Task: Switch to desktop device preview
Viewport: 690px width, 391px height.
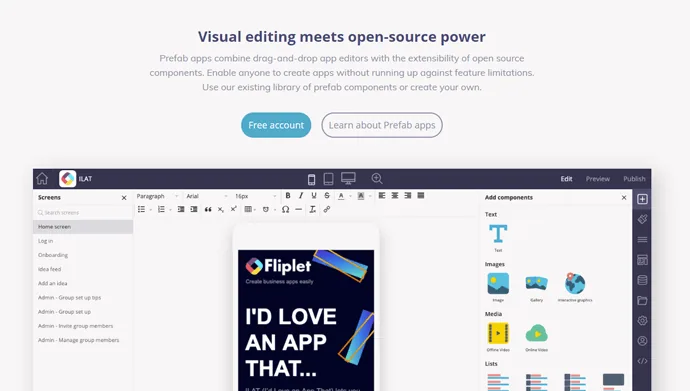Action: 348,178
